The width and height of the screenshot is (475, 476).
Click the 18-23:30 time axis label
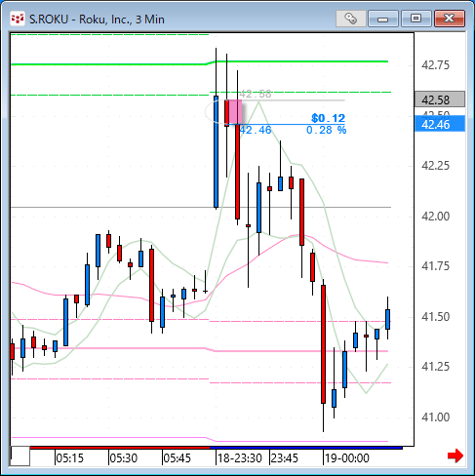coord(240,458)
